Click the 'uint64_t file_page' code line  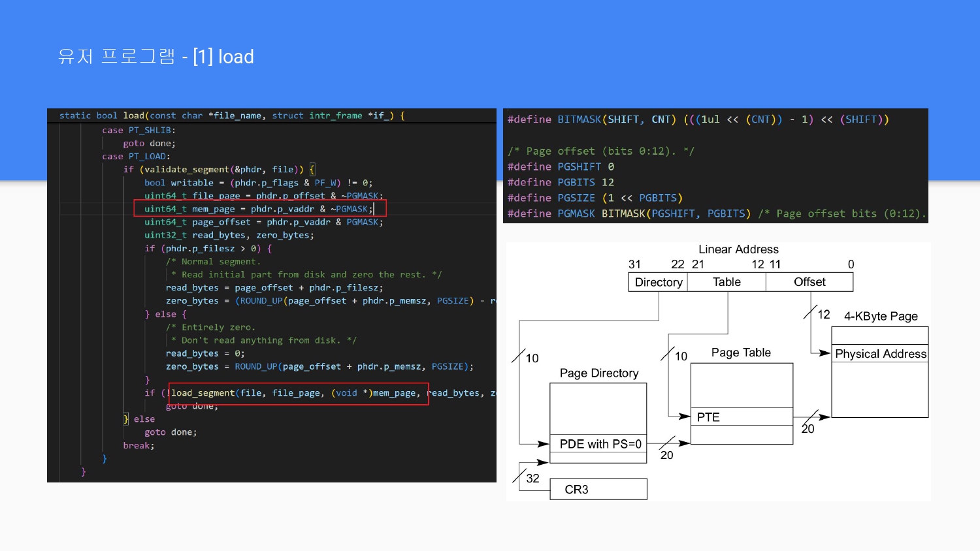click(x=263, y=195)
